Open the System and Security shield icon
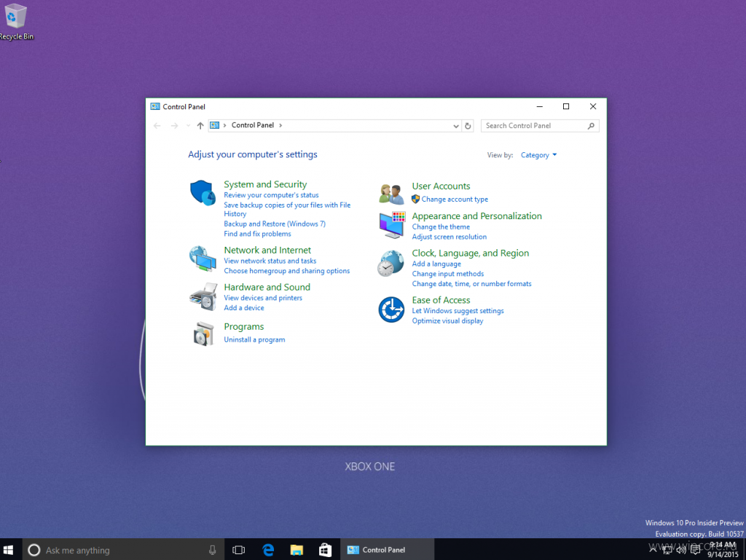 (203, 192)
